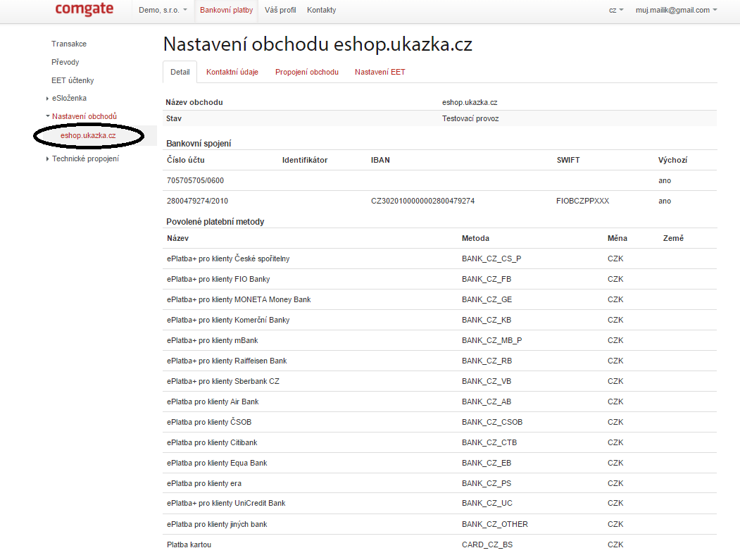
Task: Click ePlatba+ pro klienty Komerční Banky
Action: pos(228,320)
